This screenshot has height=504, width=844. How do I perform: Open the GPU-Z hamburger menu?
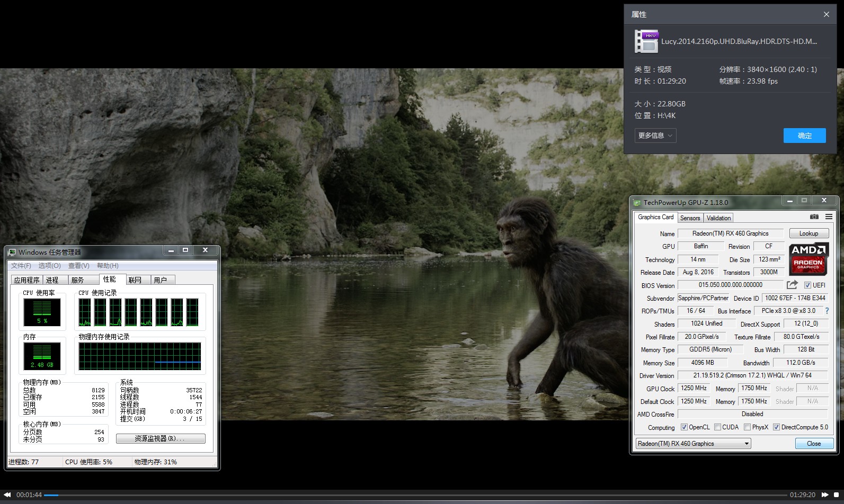click(829, 217)
